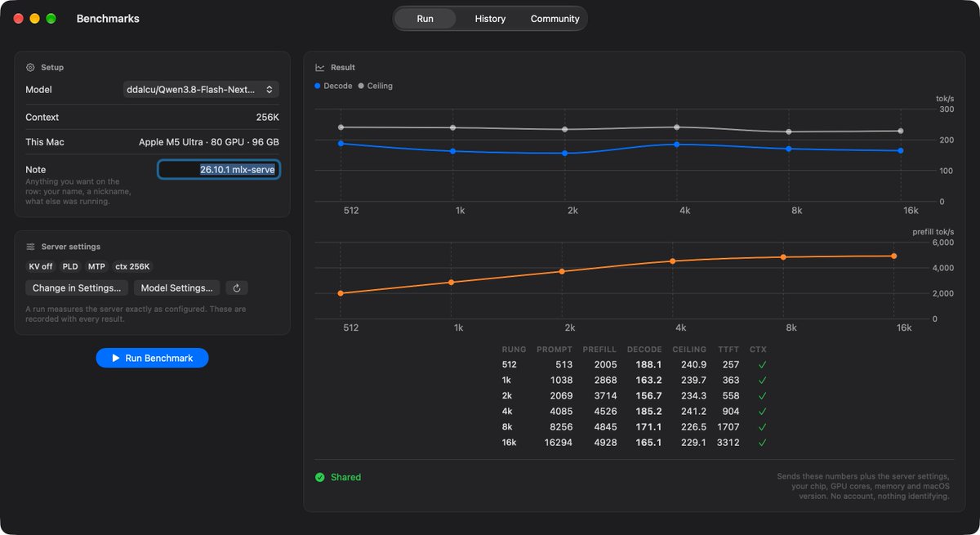Image resolution: width=980 pixels, height=535 pixels.
Task: Click the orange prefill point at 16k
Action: coord(894,256)
